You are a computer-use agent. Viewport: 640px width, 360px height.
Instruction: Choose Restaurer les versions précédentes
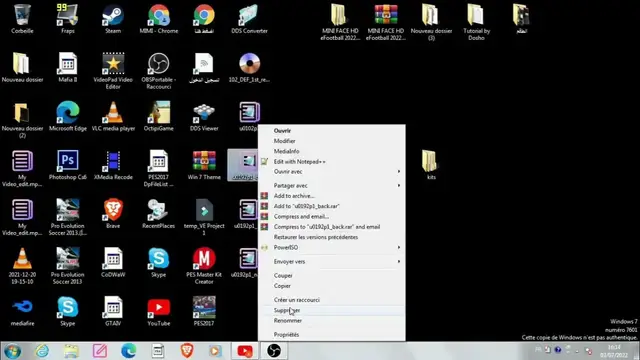(316, 237)
